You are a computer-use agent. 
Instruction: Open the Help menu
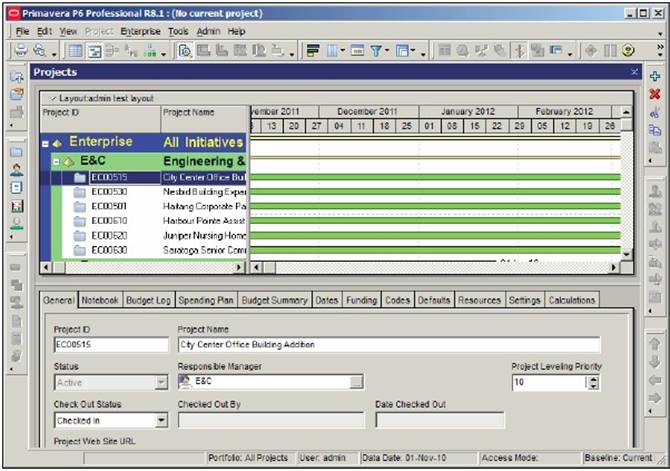236,31
